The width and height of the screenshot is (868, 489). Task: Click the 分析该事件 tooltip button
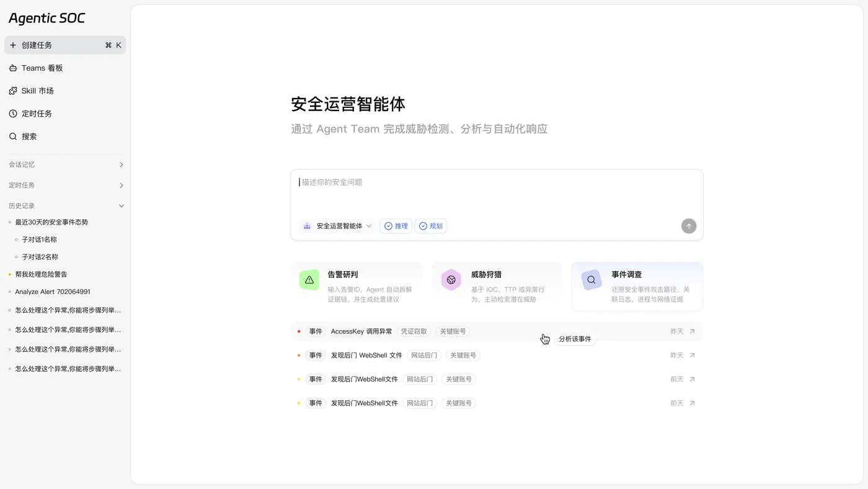(575, 339)
